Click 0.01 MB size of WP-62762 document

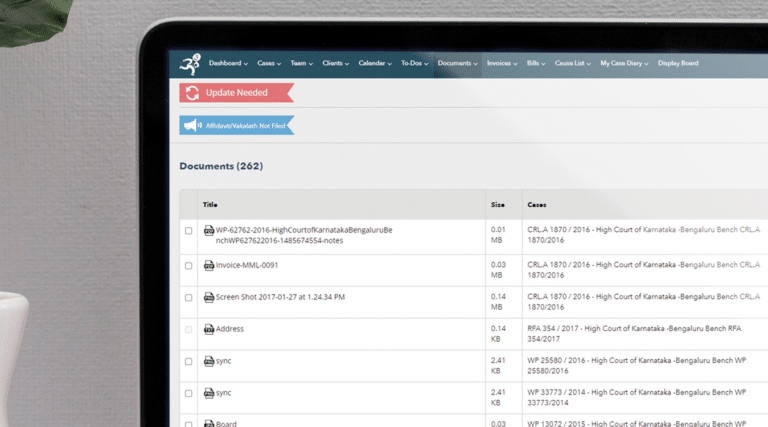click(x=498, y=235)
